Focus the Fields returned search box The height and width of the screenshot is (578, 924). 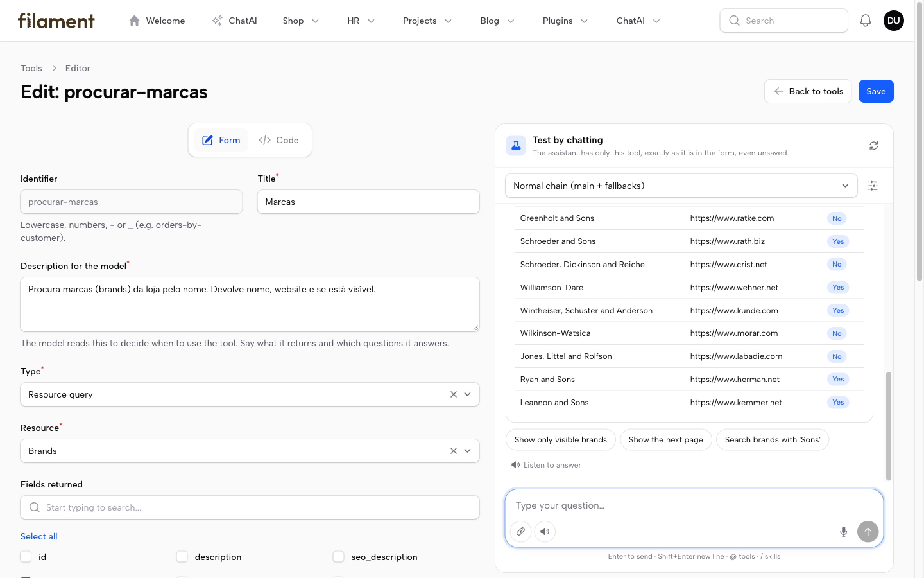point(250,507)
